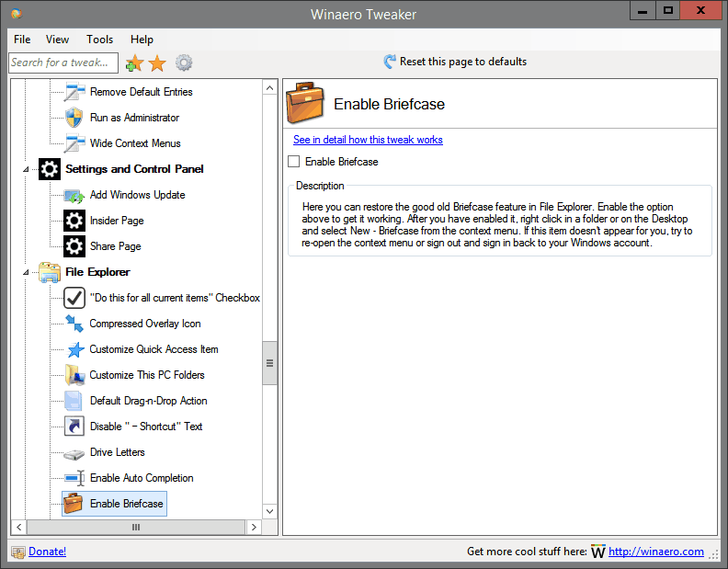Select 'Compressed Overlay Icon' tree item
This screenshot has width=728, height=569.
145,324
